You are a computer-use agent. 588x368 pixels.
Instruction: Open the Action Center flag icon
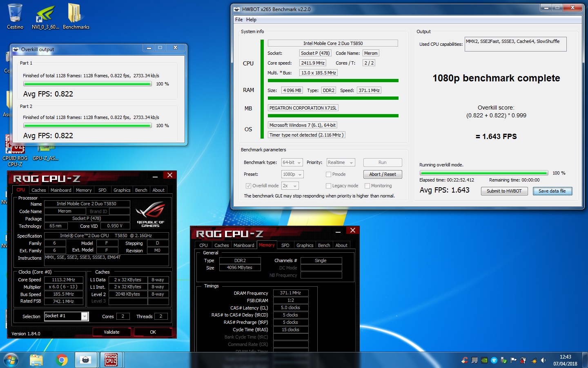[514, 360]
